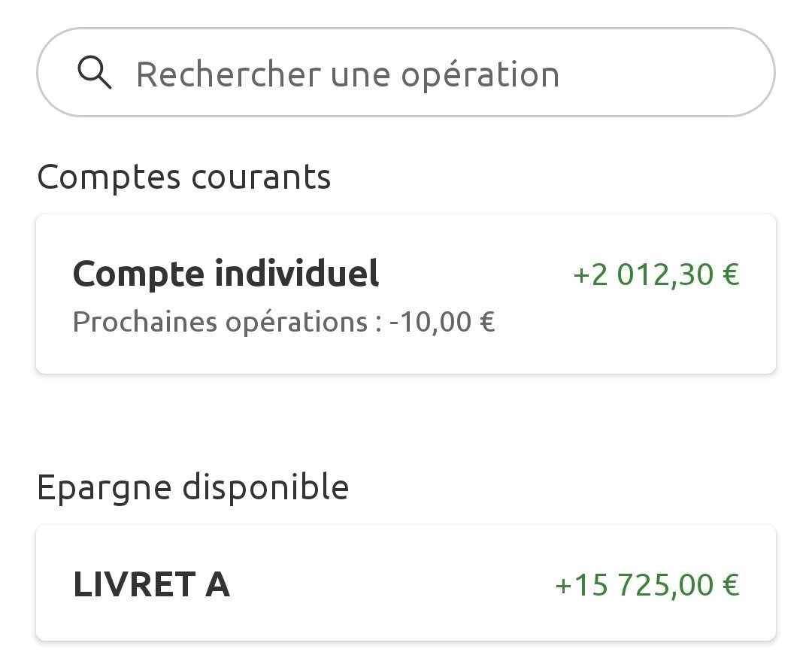Screen dimensions: 812x667
Task: Click the Epargne disponible section header
Action: (x=193, y=486)
